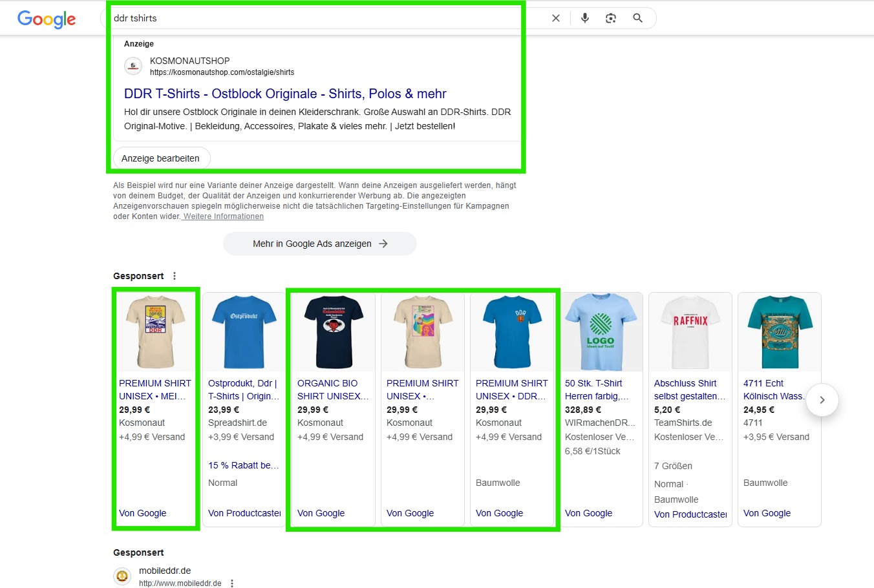Click the 328,89 € price
Image resolution: width=874 pixels, height=588 pixels.
tap(583, 410)
